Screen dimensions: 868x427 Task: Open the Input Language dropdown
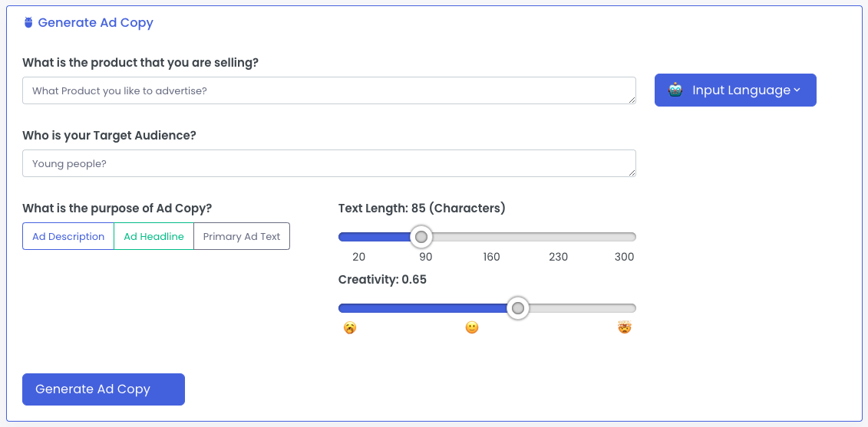735,90
